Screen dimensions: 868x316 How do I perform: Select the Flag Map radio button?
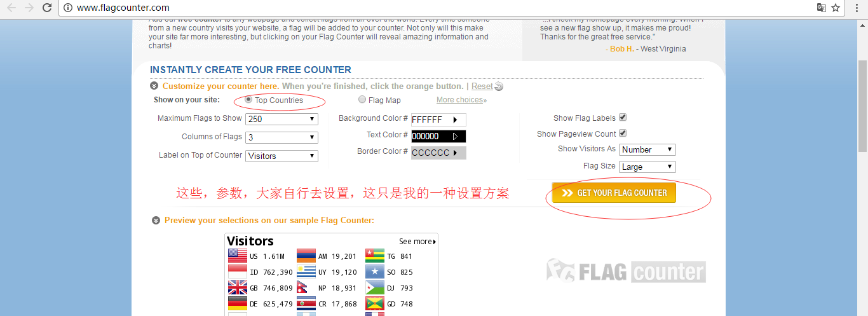point(362,100)
